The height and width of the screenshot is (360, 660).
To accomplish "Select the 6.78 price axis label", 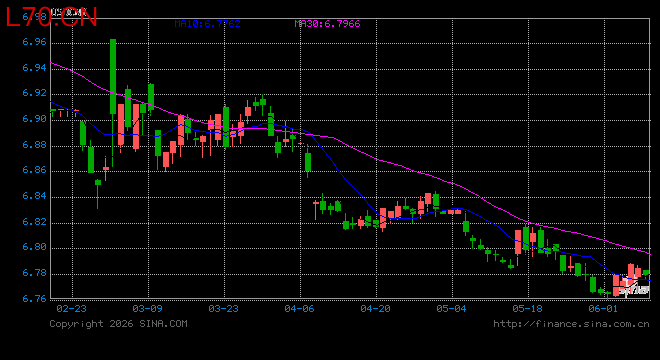I will click(x=35, y=273).
